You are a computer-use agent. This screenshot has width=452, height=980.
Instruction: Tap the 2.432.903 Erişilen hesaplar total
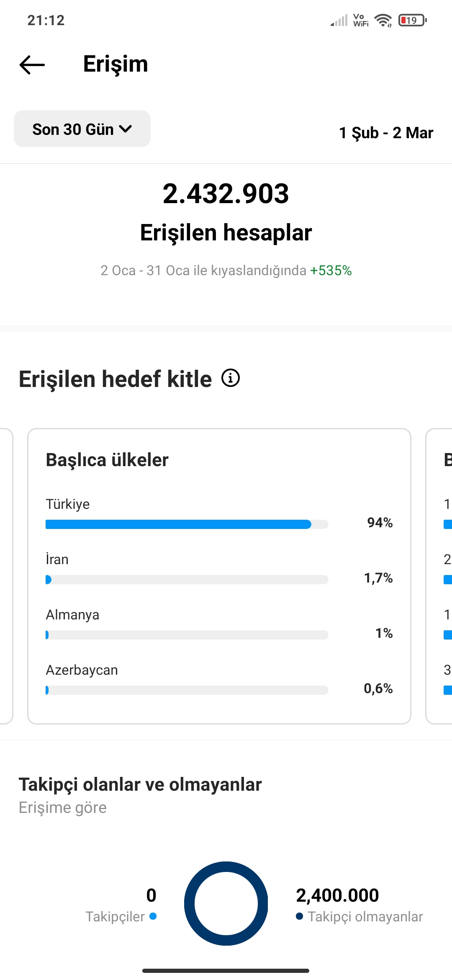(x=226, y=212)
